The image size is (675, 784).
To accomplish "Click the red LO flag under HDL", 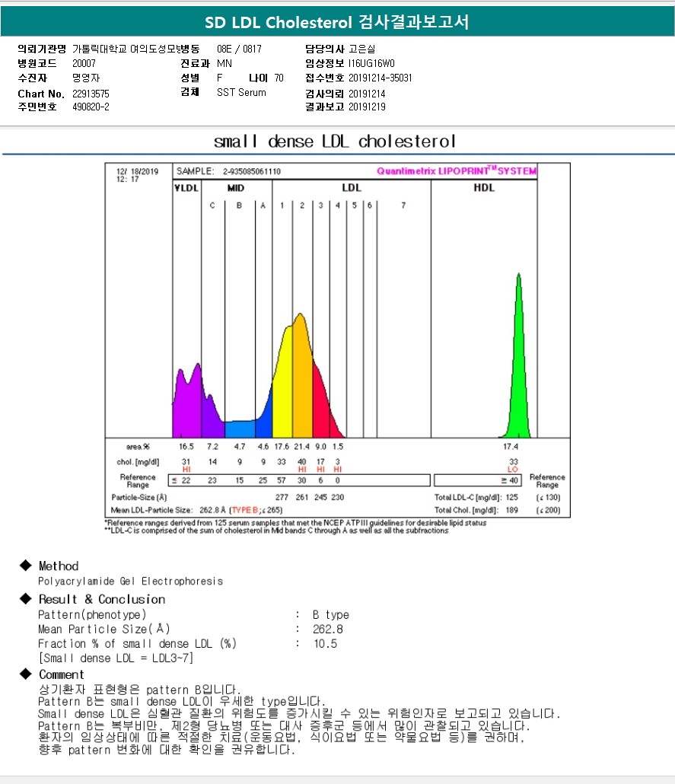I will click(x=512, y=470).
